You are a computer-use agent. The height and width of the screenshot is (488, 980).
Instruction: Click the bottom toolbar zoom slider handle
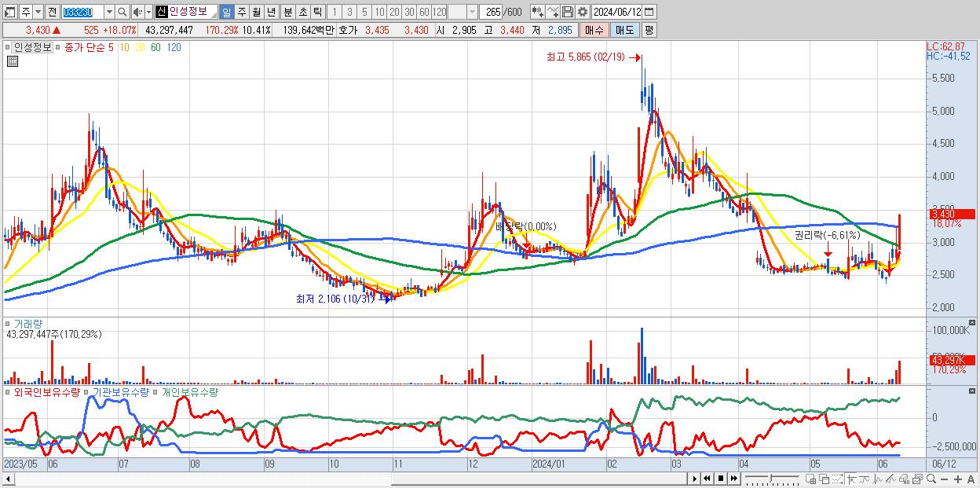point(770,478)
